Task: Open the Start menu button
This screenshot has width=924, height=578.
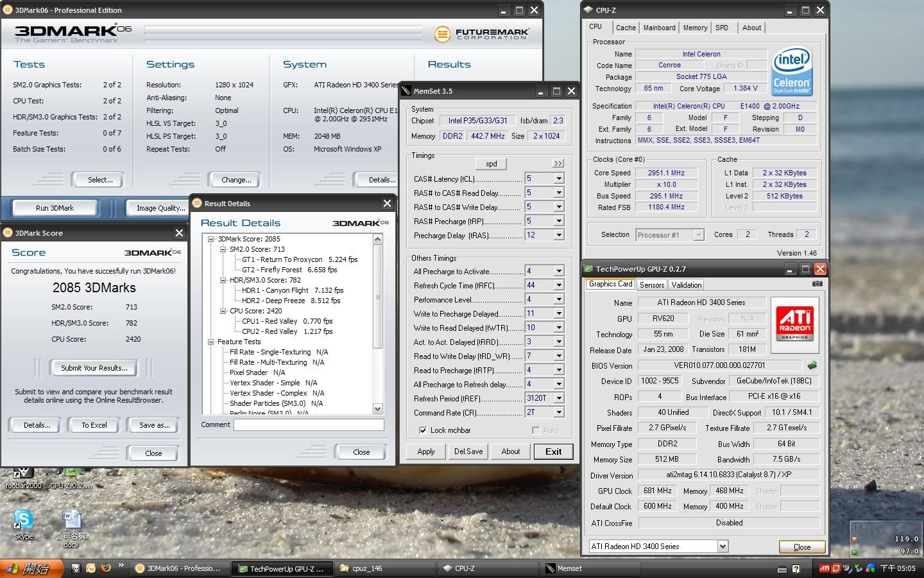Action: tap(32, 568)
